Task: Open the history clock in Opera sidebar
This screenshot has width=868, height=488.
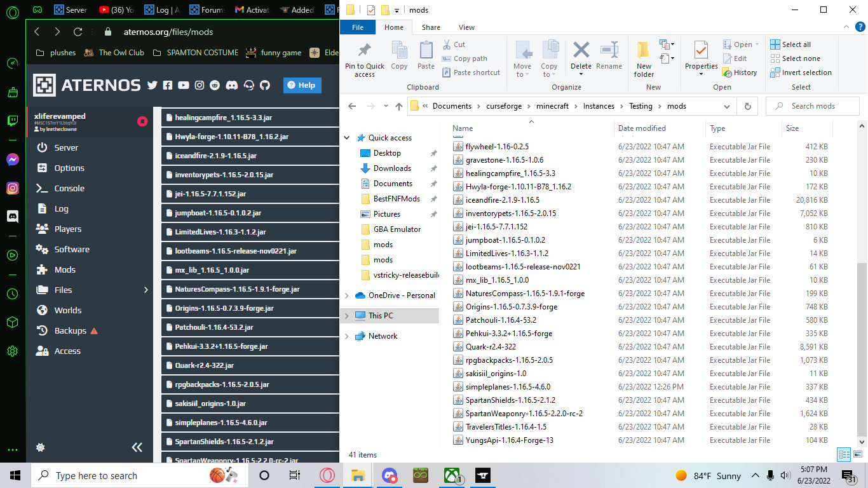Action: [12, 294]
